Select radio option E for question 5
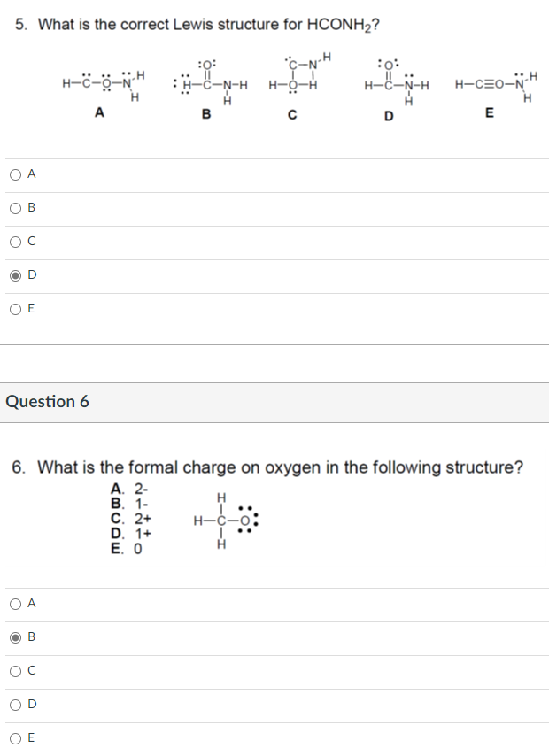 pyautogui.click(x=15, y=309)
